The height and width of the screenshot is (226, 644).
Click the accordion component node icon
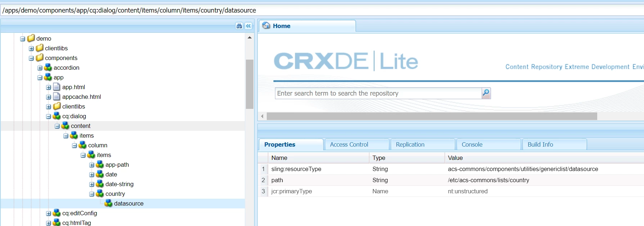click(48, 67)
